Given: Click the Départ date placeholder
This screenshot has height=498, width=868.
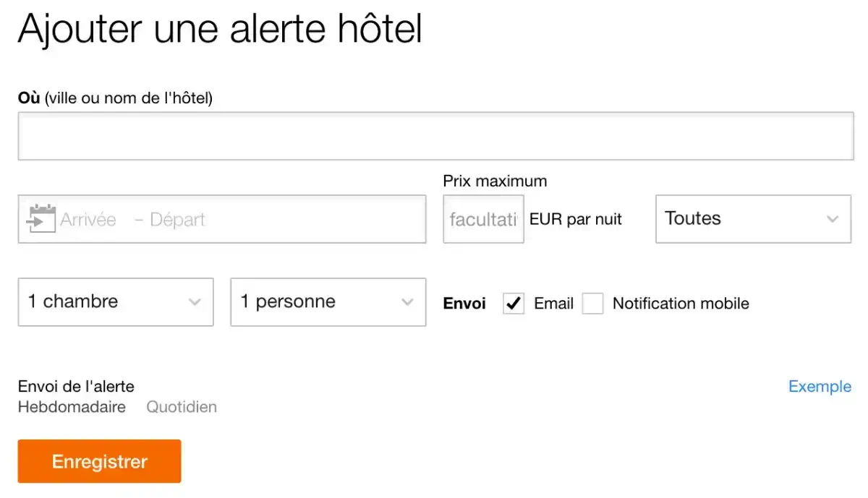Looking at the screenshot, I should tap(178, 220).
